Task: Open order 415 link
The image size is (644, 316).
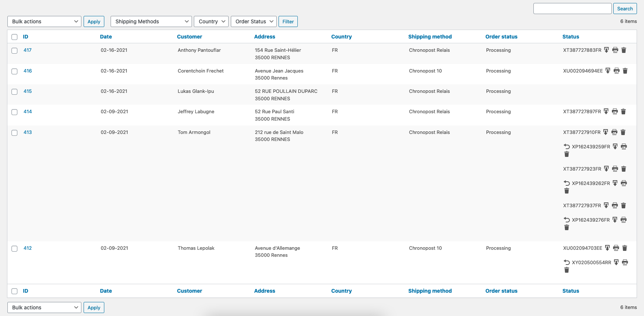Action: pos(28,91)
